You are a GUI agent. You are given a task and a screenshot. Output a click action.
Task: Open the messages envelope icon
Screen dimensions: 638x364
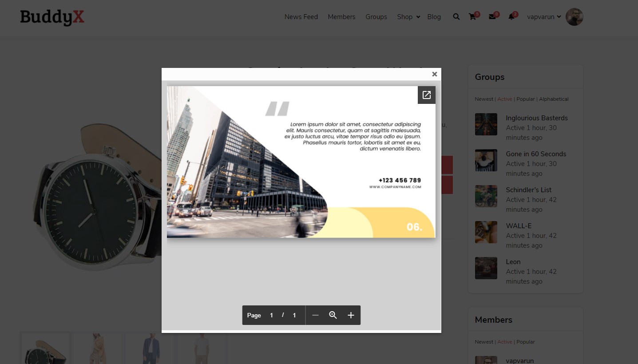[492, 17]
